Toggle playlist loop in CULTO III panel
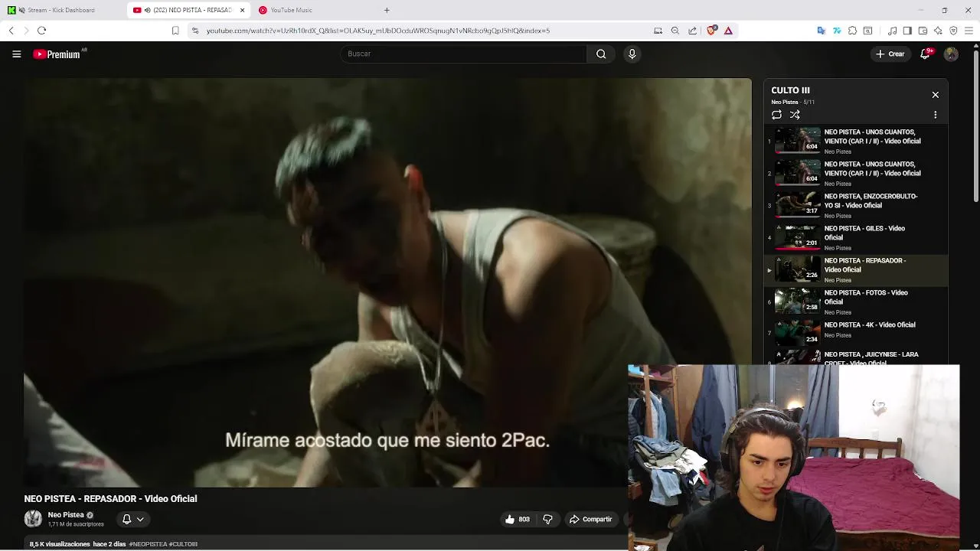 pos(776,115)
